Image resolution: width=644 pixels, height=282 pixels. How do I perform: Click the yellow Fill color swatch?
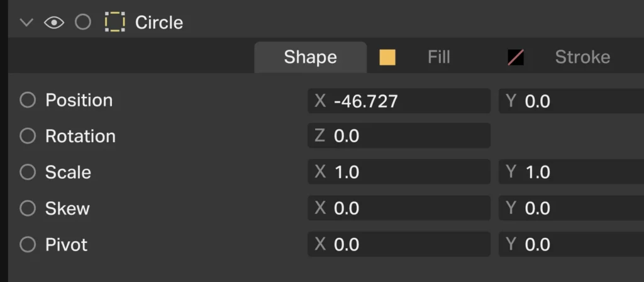point(387,58)
